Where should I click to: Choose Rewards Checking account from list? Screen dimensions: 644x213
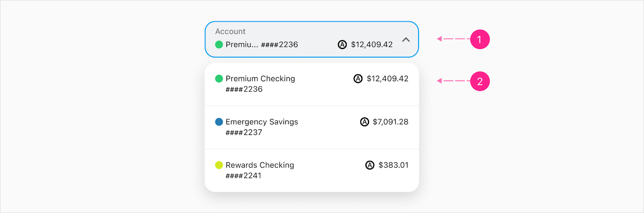(312, 170)
